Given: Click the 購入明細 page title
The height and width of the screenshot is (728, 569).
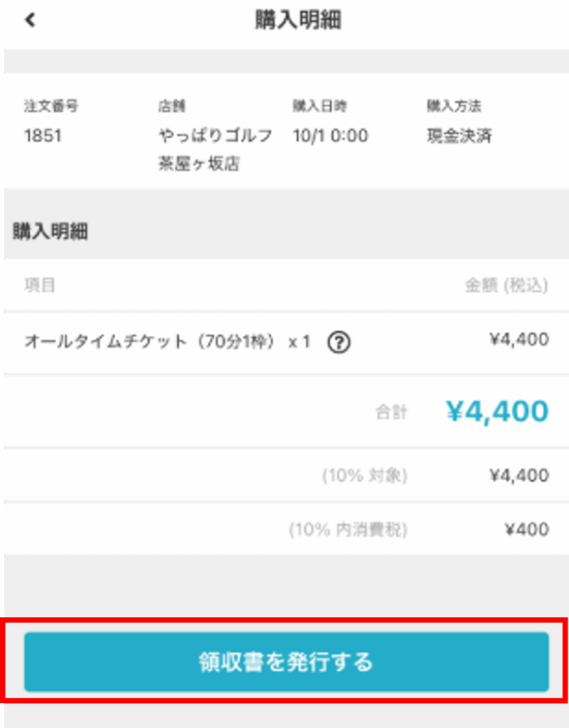Looking at the screenshot, I should click(x=298, y=21).
